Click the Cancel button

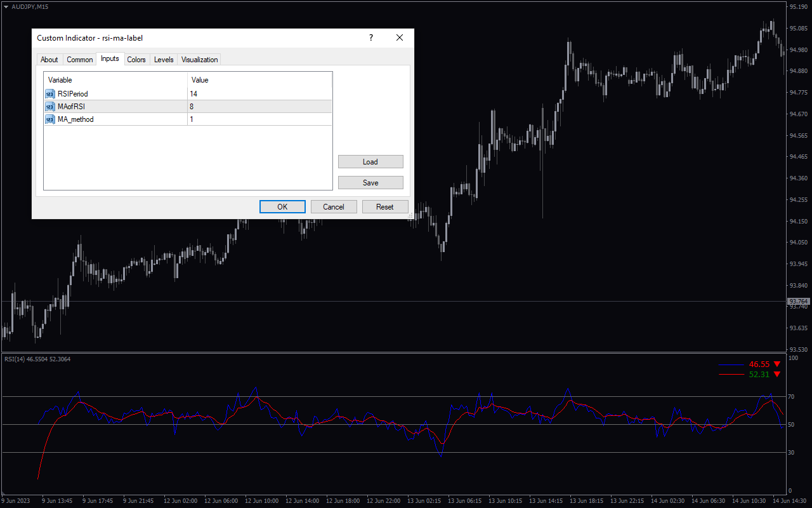(334, 207)
